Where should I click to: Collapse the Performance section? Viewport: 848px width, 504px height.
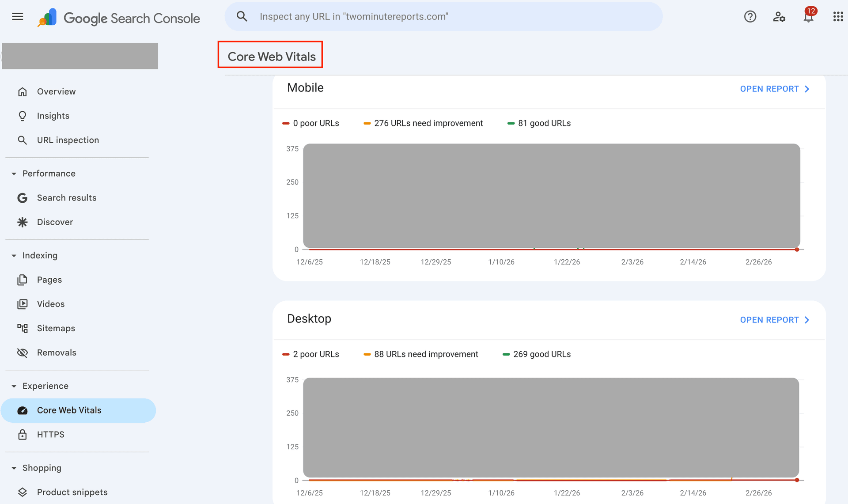[14, 174]
